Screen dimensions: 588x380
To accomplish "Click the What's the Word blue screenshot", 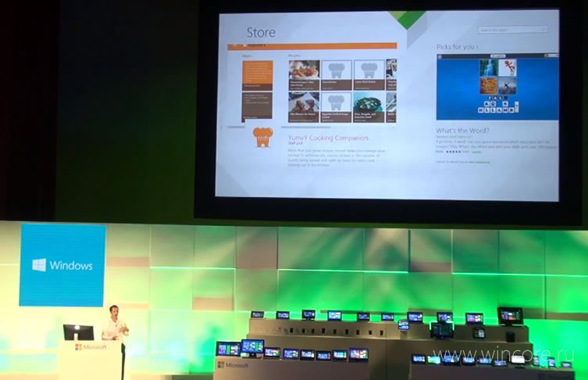I will click(497, 87).
